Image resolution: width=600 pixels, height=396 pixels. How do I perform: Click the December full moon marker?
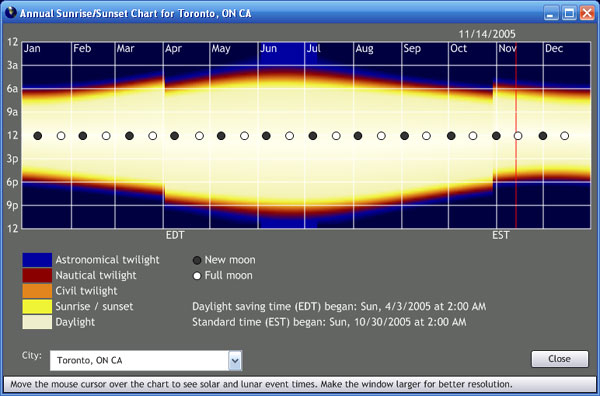click(x=564, y=136)
